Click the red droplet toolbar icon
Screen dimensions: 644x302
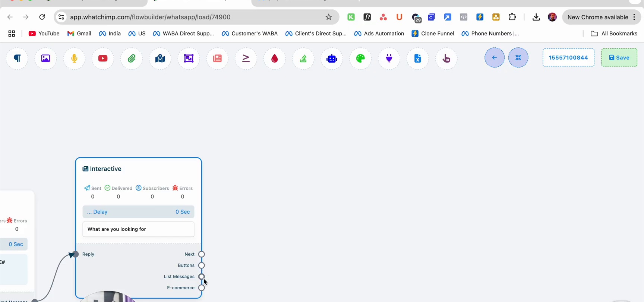(275, 59)
